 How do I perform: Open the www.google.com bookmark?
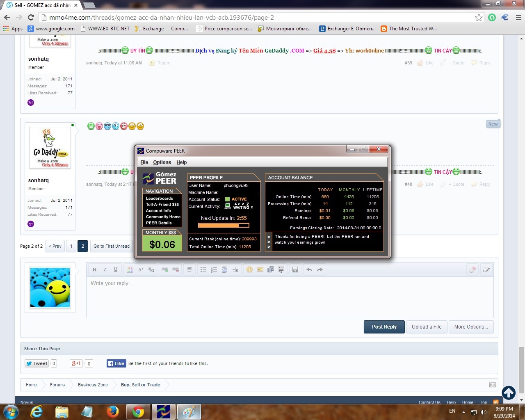51,29
